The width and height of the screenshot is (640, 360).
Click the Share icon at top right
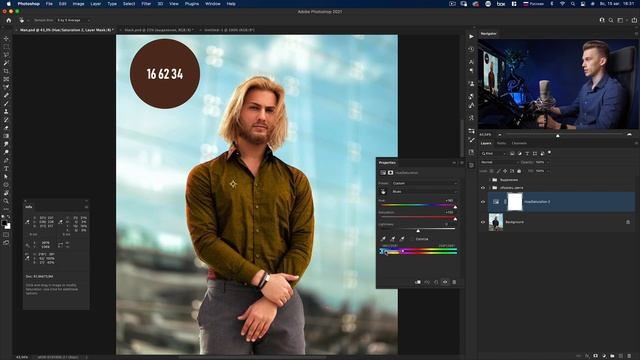click(634, 20)
